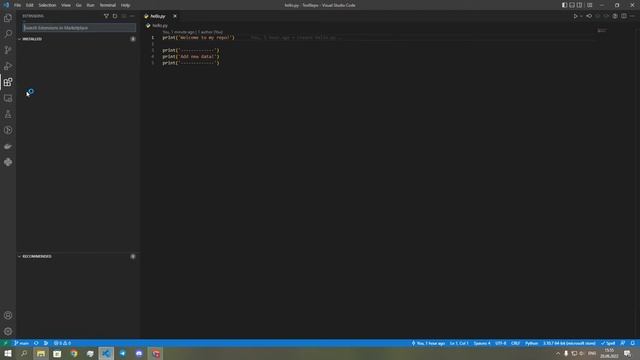This screenshot has height=360, width=640.
Task: Open the File menu
Action: pyautogui.click(x=18, y=5)
